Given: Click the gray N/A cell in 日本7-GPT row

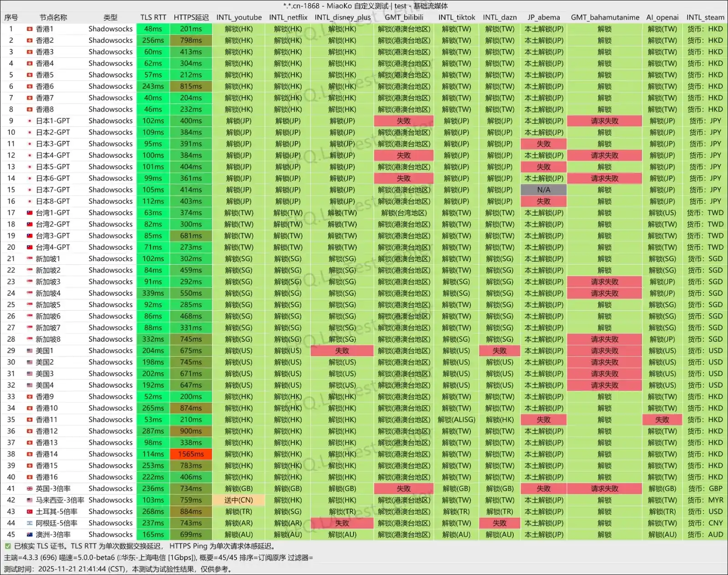Looking at the screenshot, I should [543, 190].
